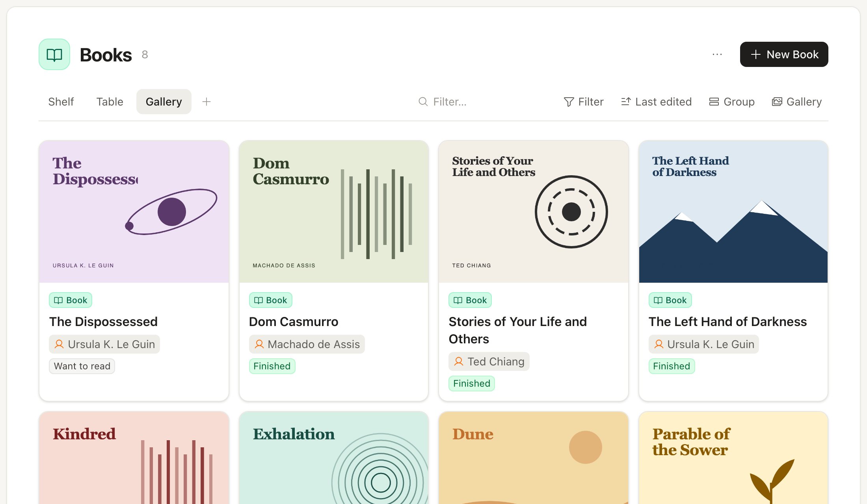
Task: Click the New Book button
Action: coord(784,54)
